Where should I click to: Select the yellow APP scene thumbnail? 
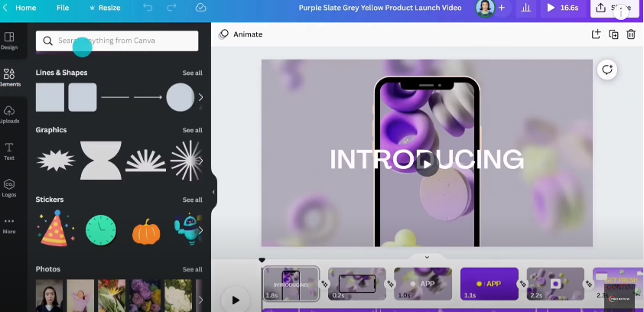tap(489, 284)
